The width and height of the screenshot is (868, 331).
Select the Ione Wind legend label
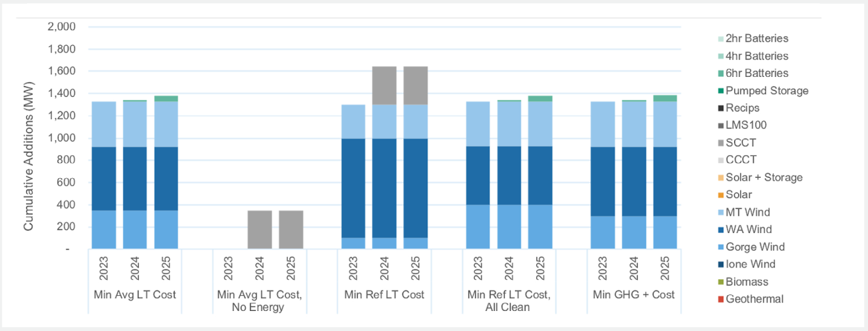click(750, 264)
